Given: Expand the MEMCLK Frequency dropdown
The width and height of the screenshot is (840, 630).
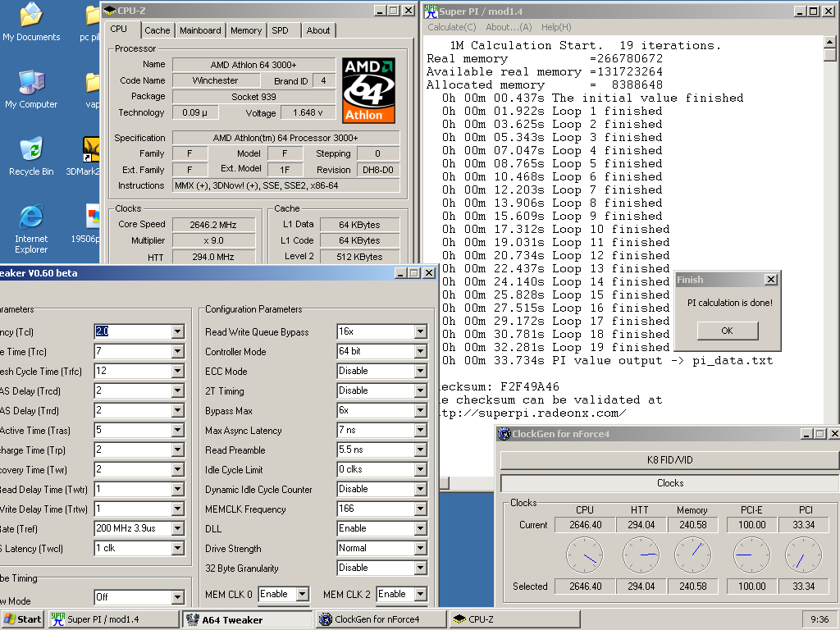Looking at the screenshot, I should point(421,509).
